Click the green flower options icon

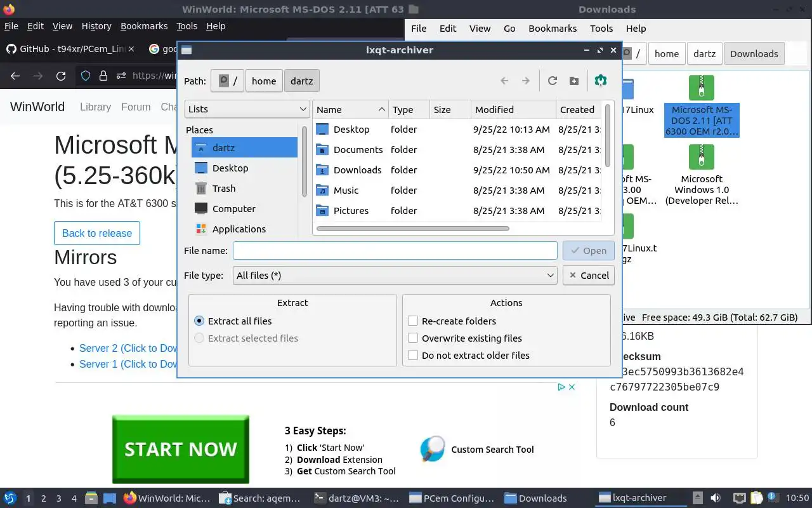click(x=601, y=81)
